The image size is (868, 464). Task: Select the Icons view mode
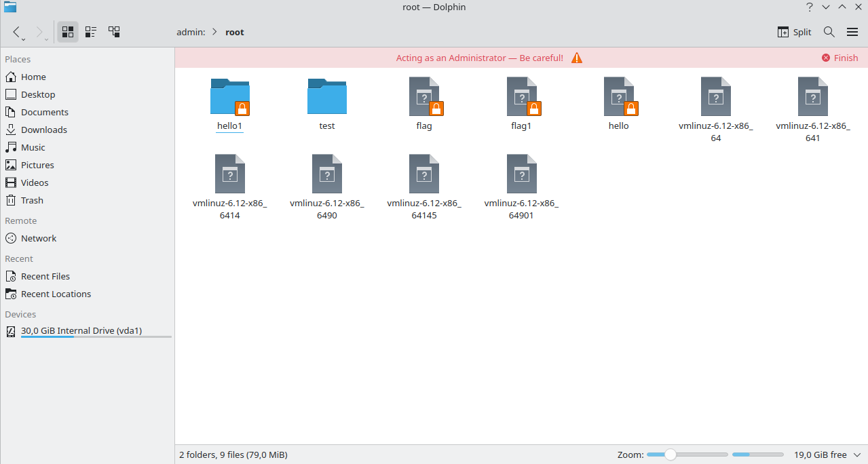pyautogui.click(x=67, y=31)
